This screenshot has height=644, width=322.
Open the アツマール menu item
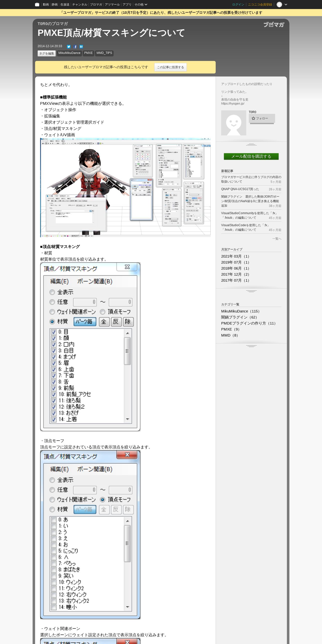(x=112, y=5)
